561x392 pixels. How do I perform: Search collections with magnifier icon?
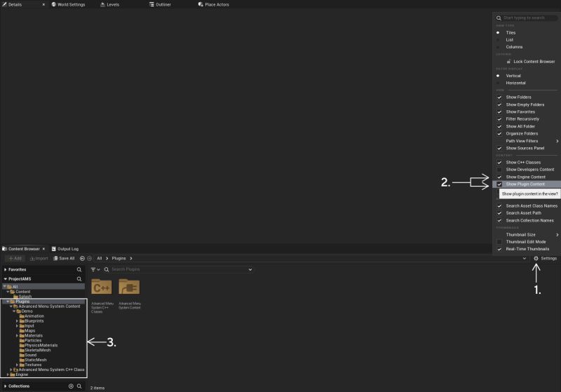(79, 386)
